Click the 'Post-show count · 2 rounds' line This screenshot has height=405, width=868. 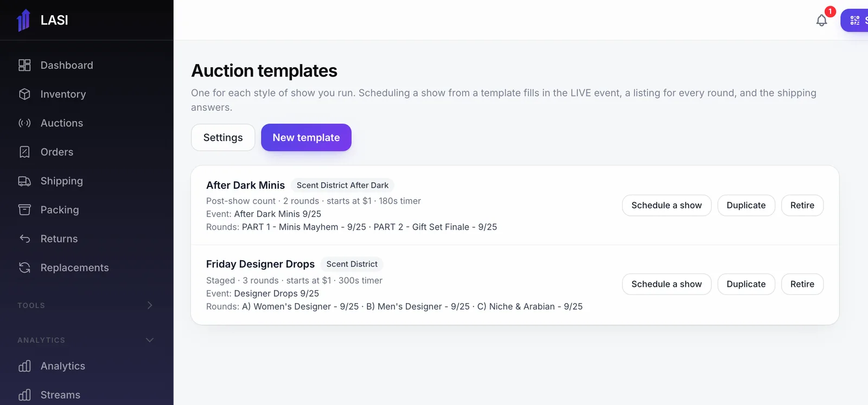314,201
